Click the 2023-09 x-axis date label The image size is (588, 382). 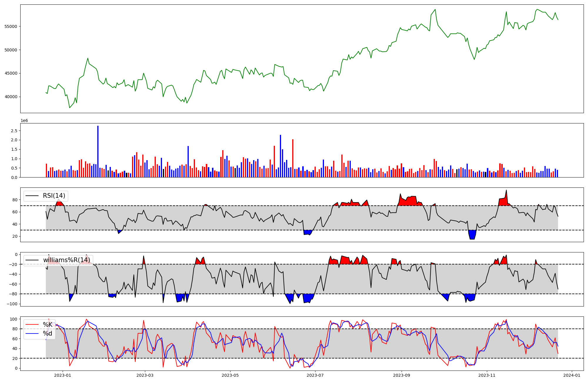point(401,375)
